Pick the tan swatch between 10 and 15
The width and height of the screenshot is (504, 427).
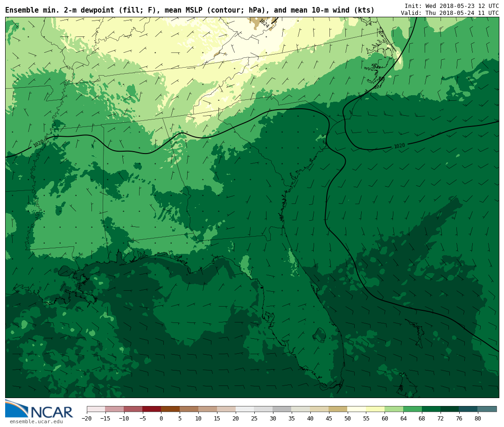[x=208, y=409]
